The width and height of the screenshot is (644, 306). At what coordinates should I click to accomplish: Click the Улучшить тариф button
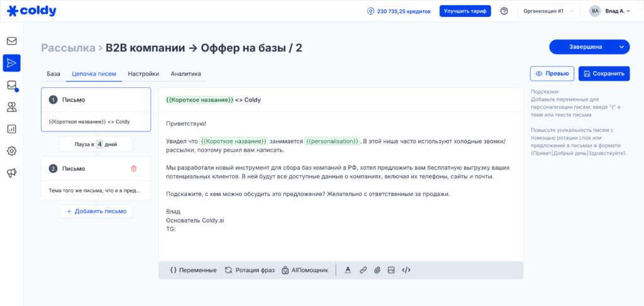click(x=465, y=11)
